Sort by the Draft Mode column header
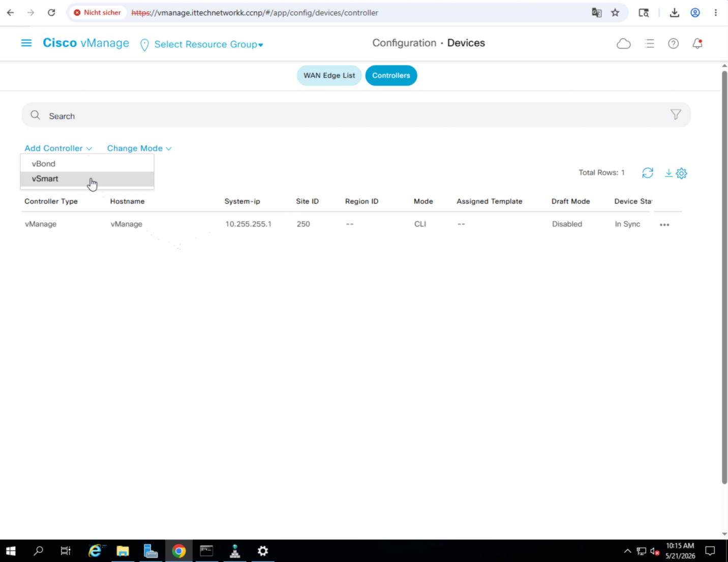 click(x=570, y=201)
